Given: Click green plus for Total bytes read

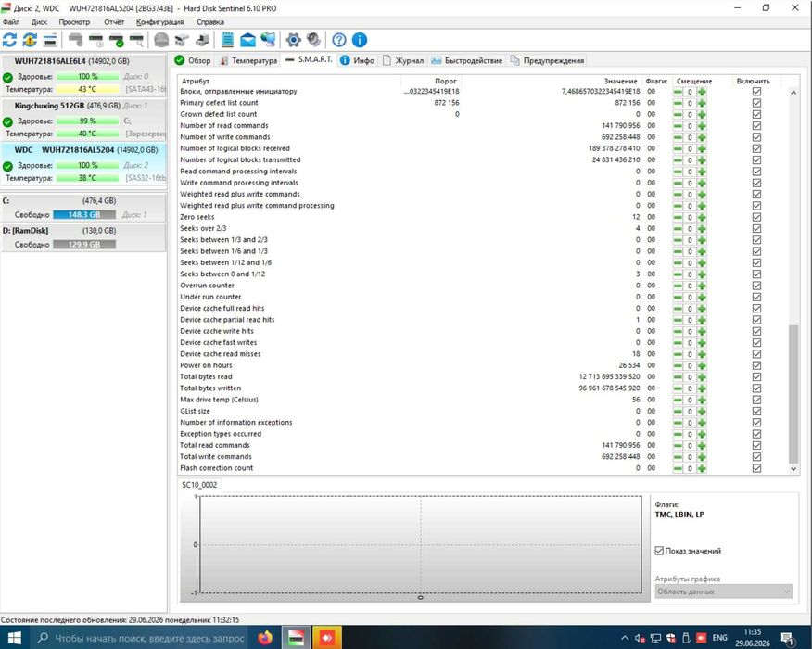Looking at the screenshot, I should (x=702, y=377).
